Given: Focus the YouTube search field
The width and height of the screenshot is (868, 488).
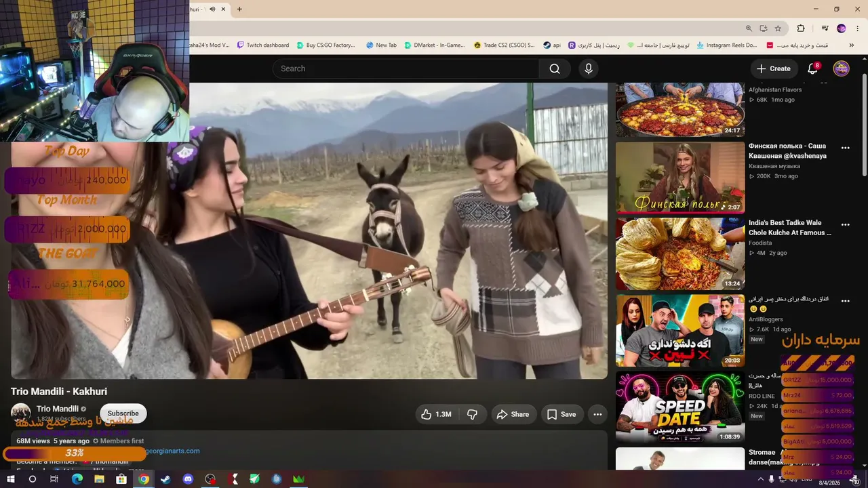Looking at the screenshot, I should tap(406, 68).
